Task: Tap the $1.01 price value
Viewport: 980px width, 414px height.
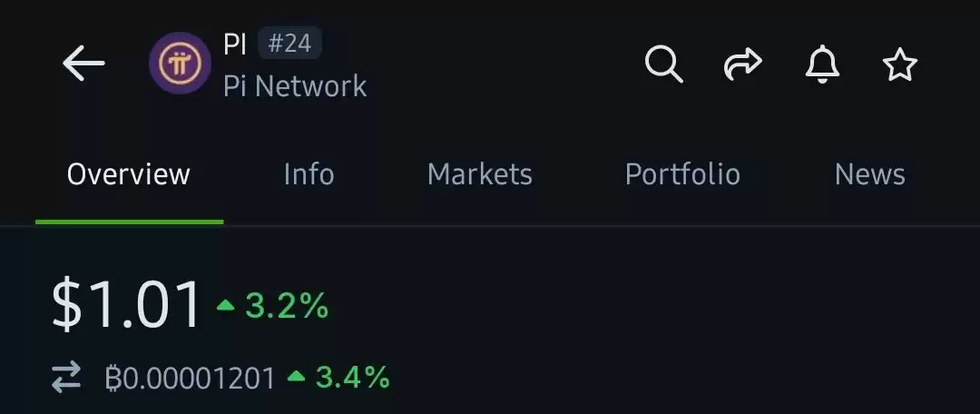Action: tap(127, 305)
